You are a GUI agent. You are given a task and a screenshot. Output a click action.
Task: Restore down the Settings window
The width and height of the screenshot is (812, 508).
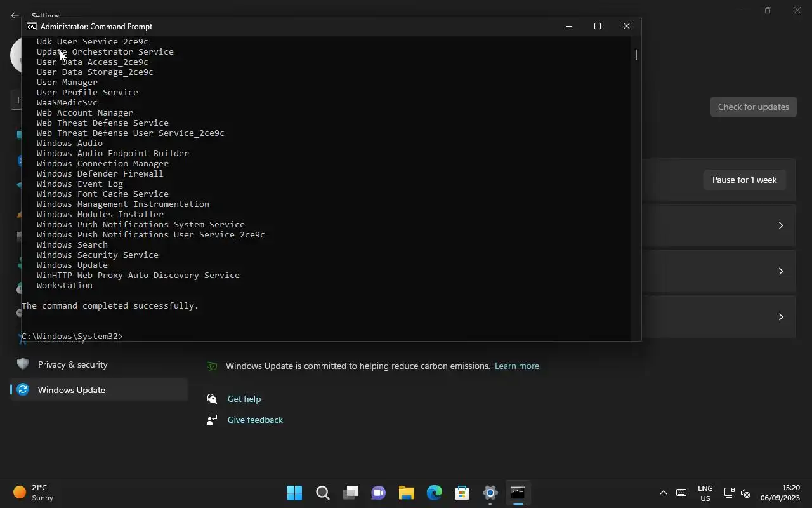point(768,10)
